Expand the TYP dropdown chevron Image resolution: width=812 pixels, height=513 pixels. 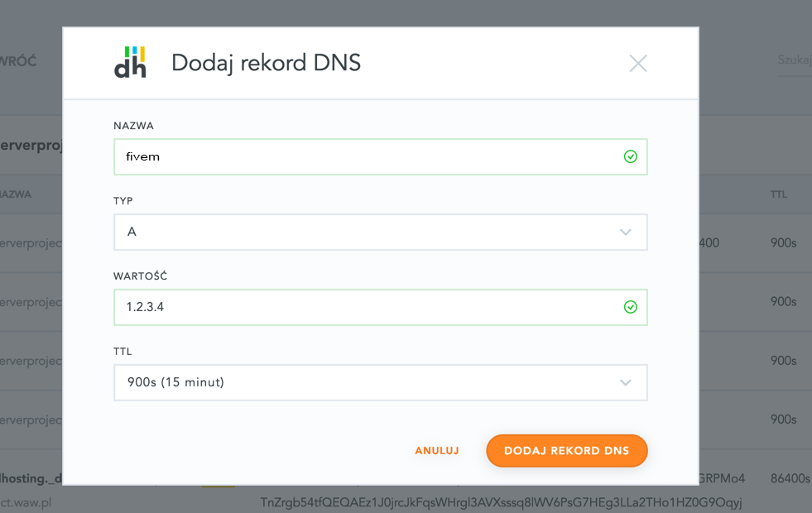click(x=626, y=233)
